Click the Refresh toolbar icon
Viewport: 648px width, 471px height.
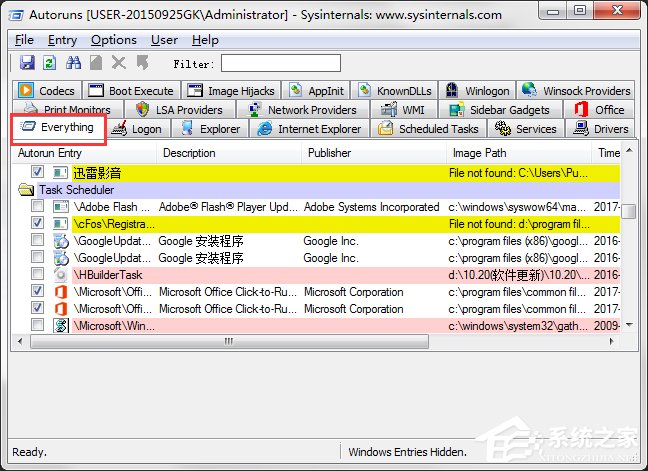pyautogui.click(x=49, y=63)
